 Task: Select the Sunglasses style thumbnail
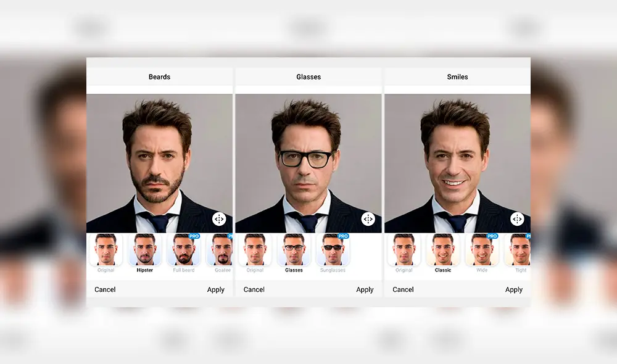(333, 250)
